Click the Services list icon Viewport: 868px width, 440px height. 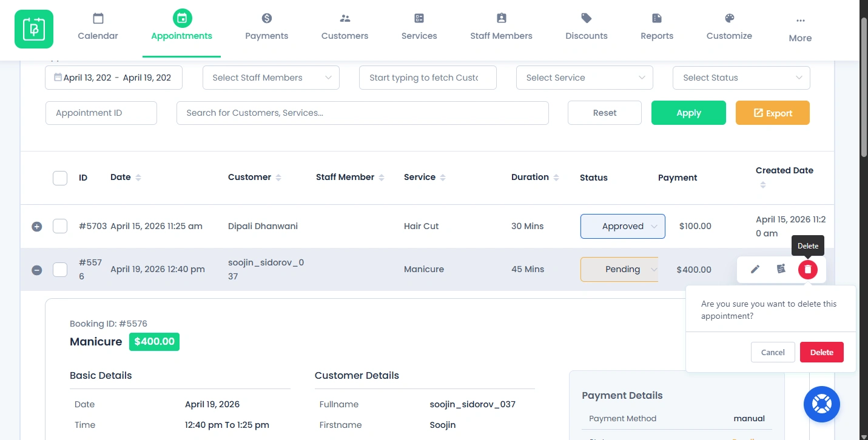419,18
